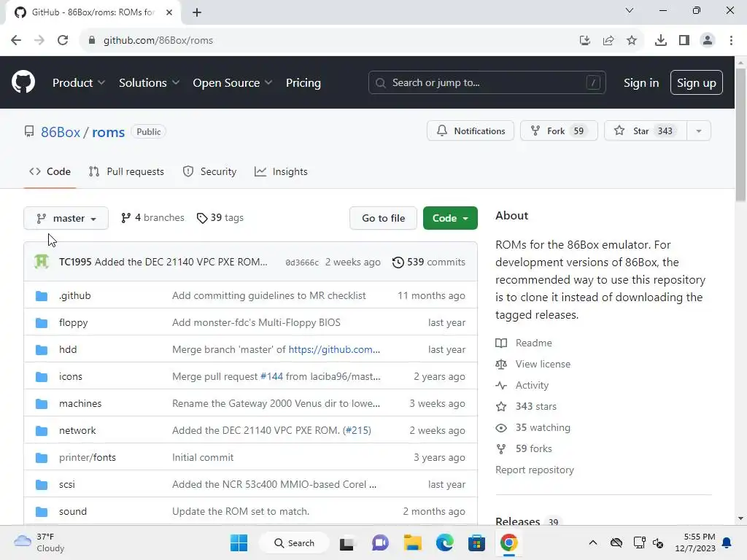Open the printer/fonts folder

coord(88,458)
